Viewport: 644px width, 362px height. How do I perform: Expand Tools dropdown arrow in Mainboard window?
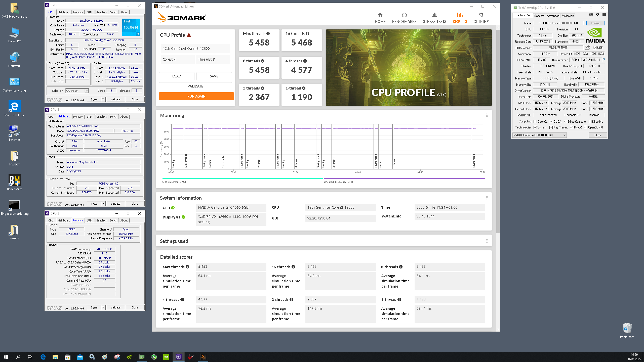point(103,204)
